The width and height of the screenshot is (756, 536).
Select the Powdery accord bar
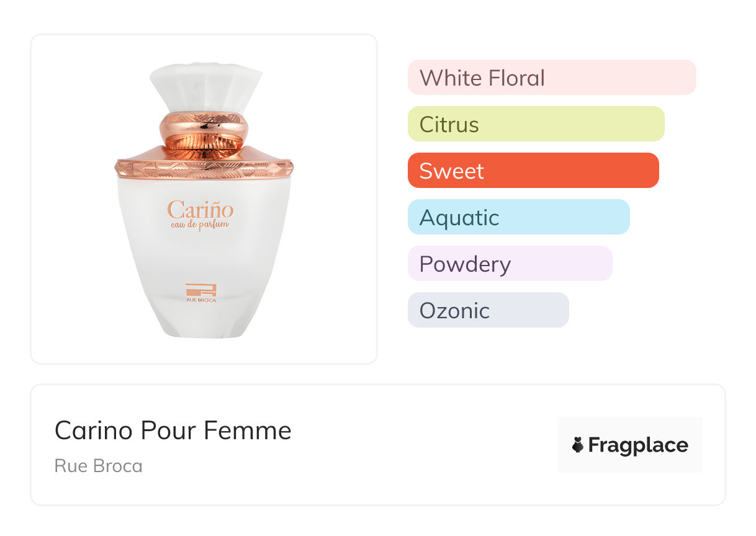pyautogui.click(x=510, y=264)
